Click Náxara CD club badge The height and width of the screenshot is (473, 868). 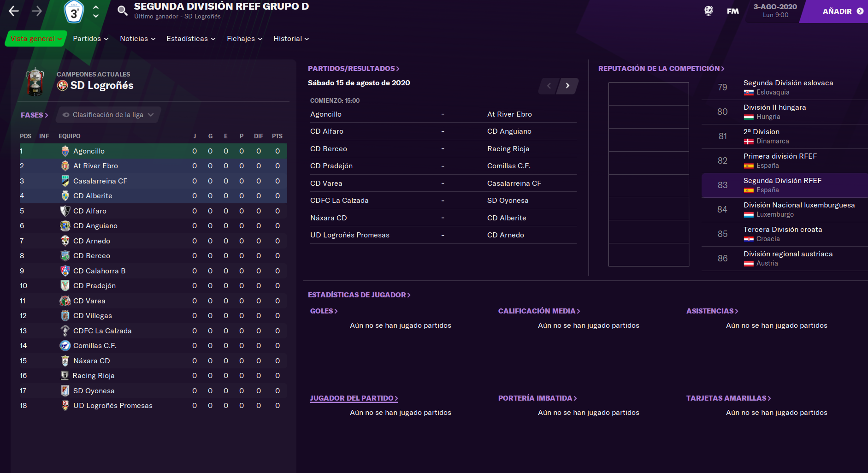tap(65, 361)
